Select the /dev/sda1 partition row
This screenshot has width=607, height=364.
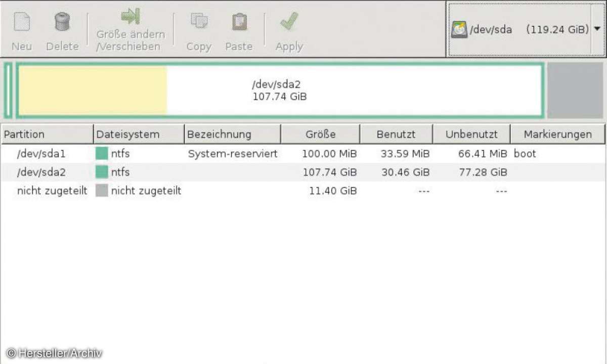coord(303,154)
